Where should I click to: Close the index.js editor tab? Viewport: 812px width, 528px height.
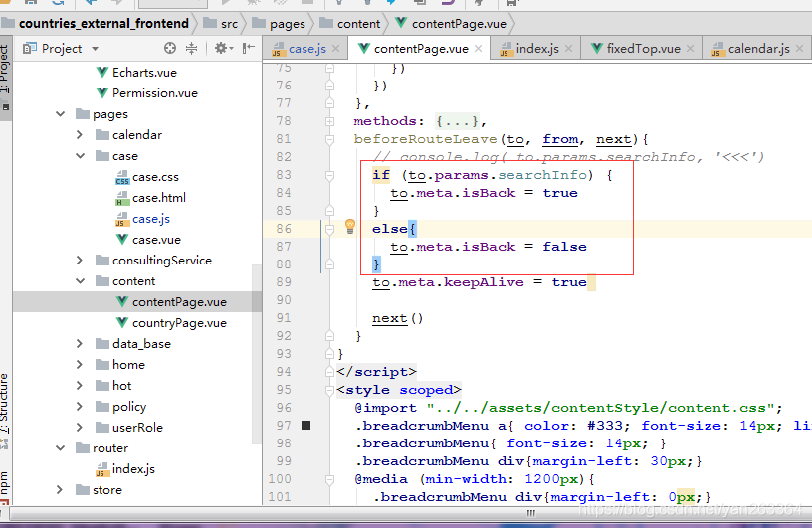pos(568,48)
